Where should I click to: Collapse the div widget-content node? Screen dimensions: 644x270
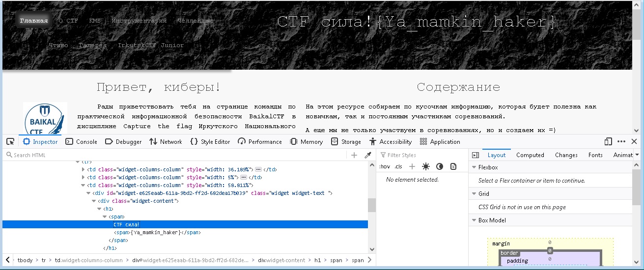coord(94,201)
